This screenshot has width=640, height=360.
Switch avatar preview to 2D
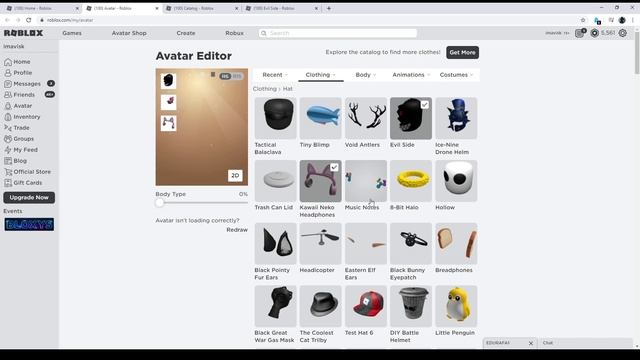click(235, 176)
